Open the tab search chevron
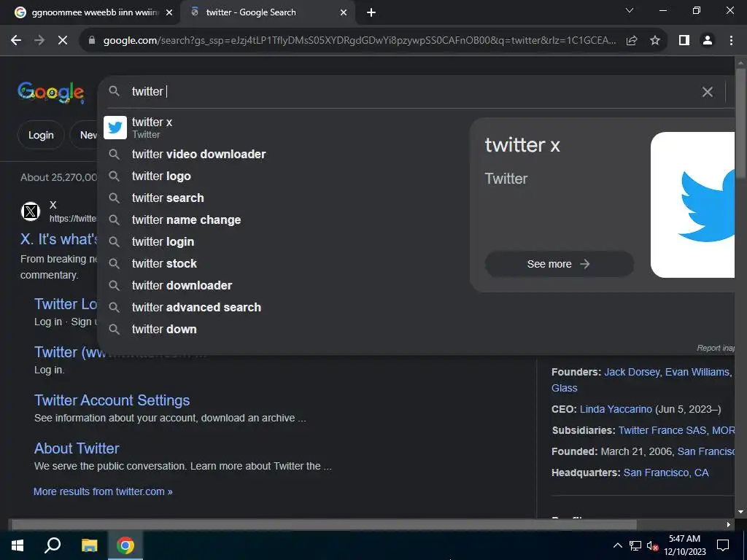This screenshot has height=560, width=747. tap(630, 10)
